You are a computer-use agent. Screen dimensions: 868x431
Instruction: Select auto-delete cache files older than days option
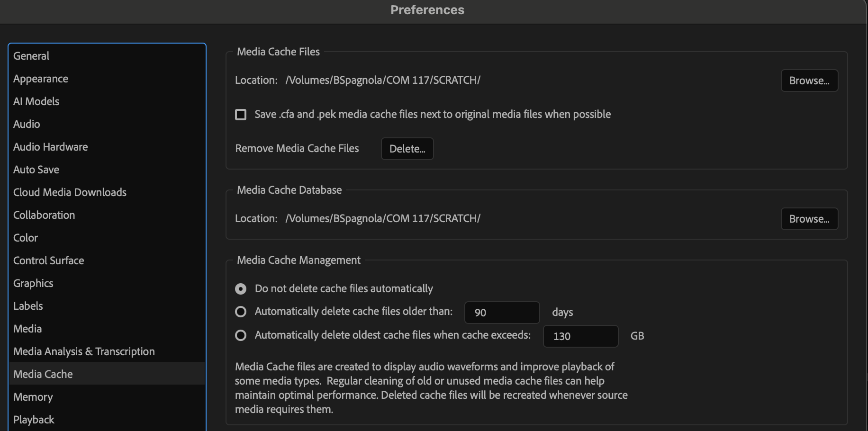click(x=241, y=312)
